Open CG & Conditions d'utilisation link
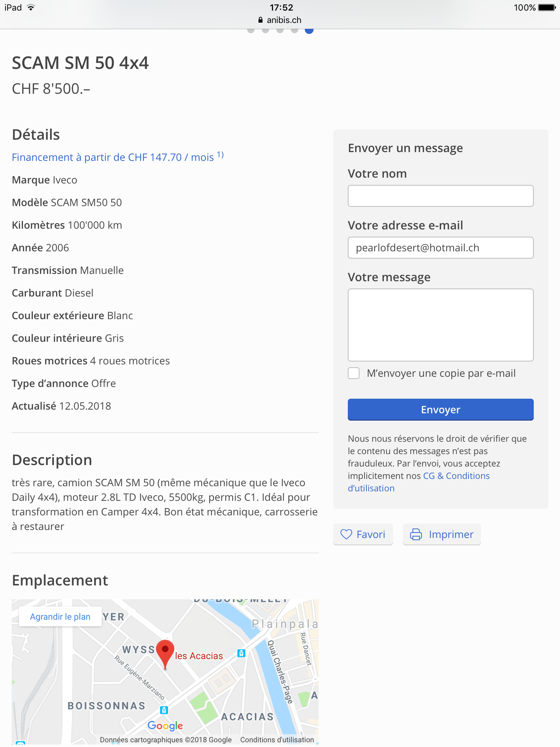 456,476
